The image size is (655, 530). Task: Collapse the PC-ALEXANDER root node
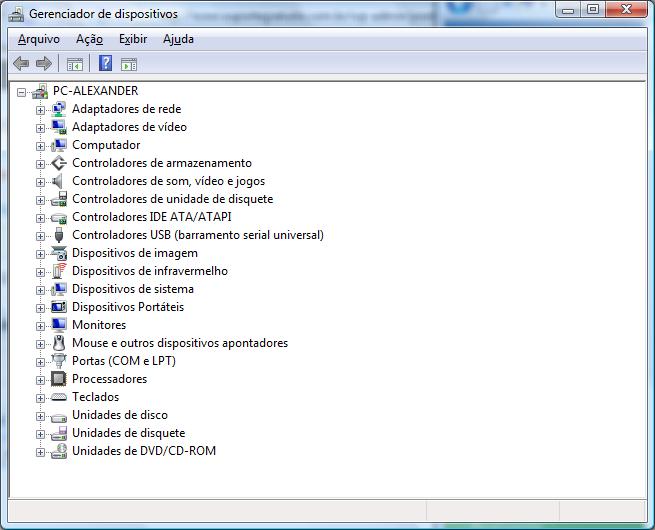point(23,92)
